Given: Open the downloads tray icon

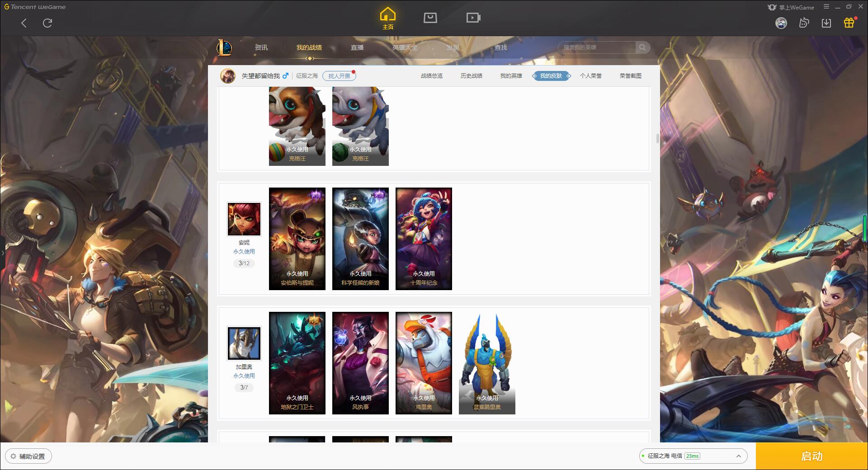Looking at the screenshot, I should coord(826,23).
